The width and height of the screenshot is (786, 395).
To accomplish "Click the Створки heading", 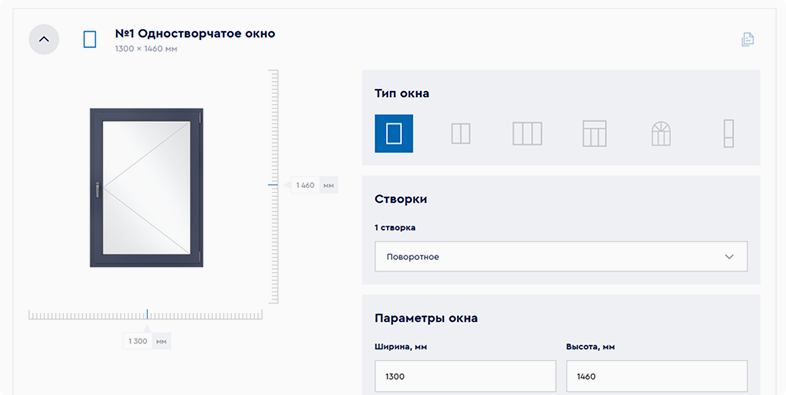I will [401, 199].
